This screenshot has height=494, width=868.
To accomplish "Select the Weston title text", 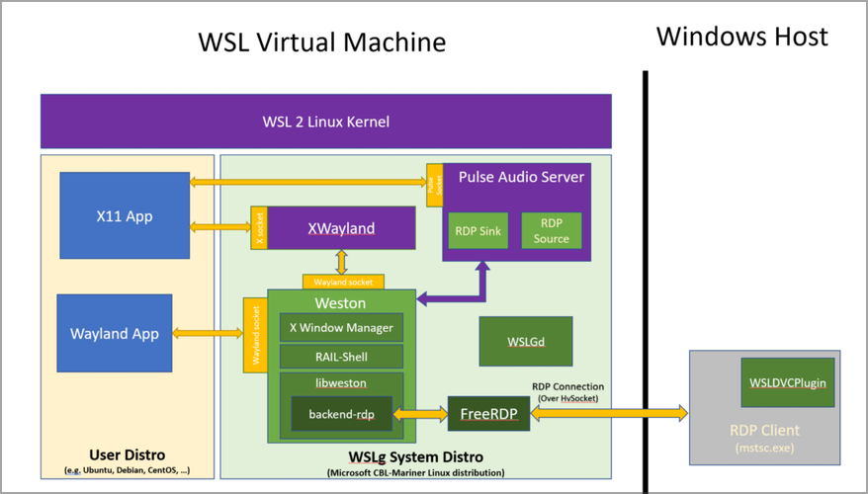I will point(340,303).
